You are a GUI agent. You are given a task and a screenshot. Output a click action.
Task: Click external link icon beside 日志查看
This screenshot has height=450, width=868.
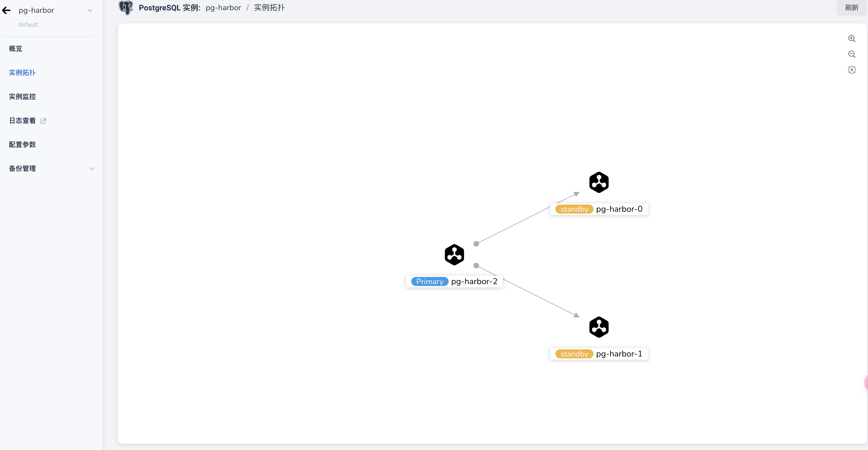[x=43, y=121]
